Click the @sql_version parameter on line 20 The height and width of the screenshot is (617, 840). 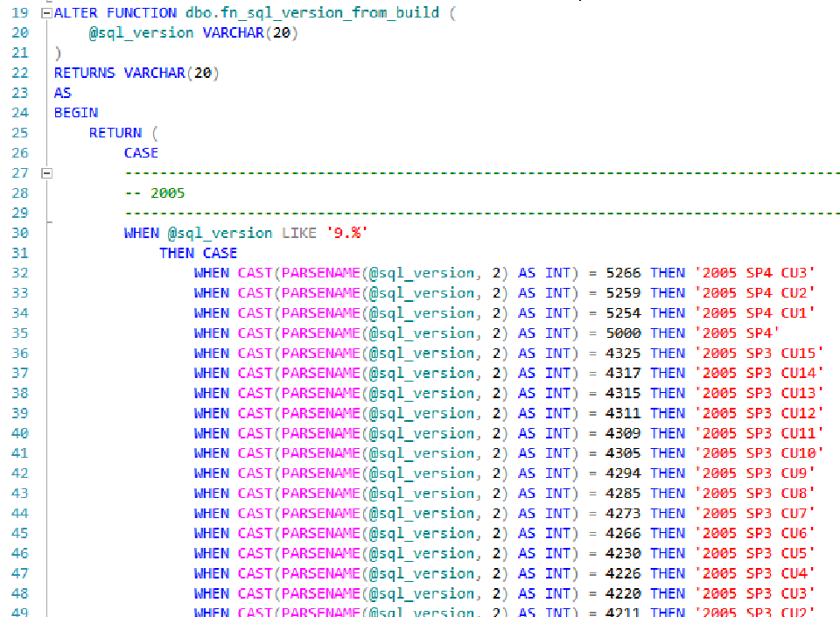141,33
